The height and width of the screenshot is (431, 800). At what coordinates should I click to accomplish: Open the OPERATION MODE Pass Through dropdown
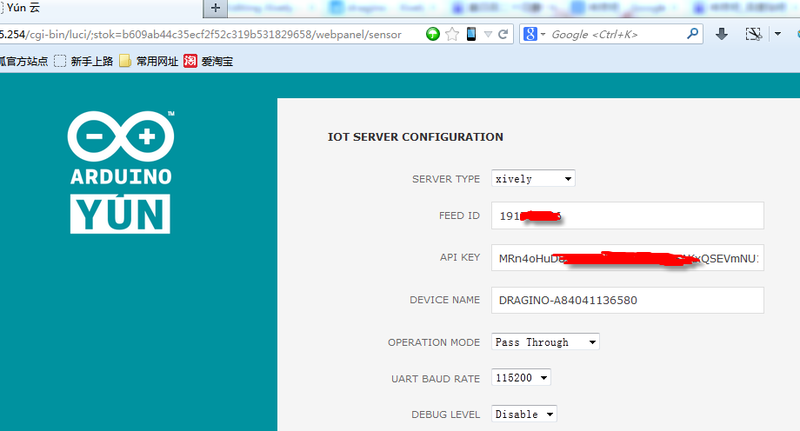(545, 342)
